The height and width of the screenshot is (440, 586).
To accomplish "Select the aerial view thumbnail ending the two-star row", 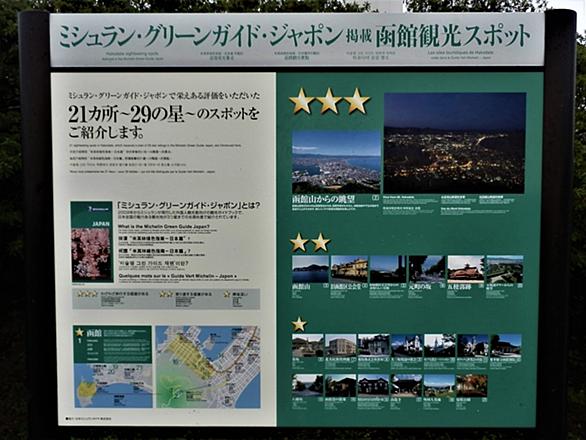I will (x=505, y=269).
